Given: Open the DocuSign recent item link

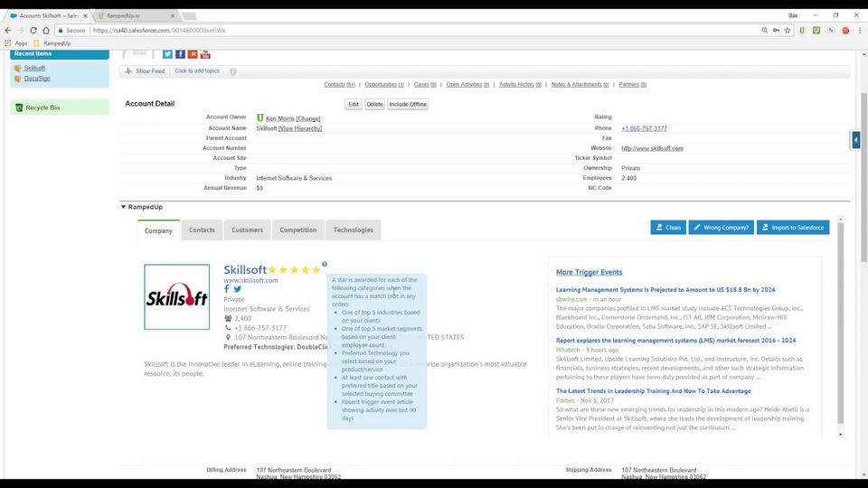Looking at the screenshot, I should 37,79.
